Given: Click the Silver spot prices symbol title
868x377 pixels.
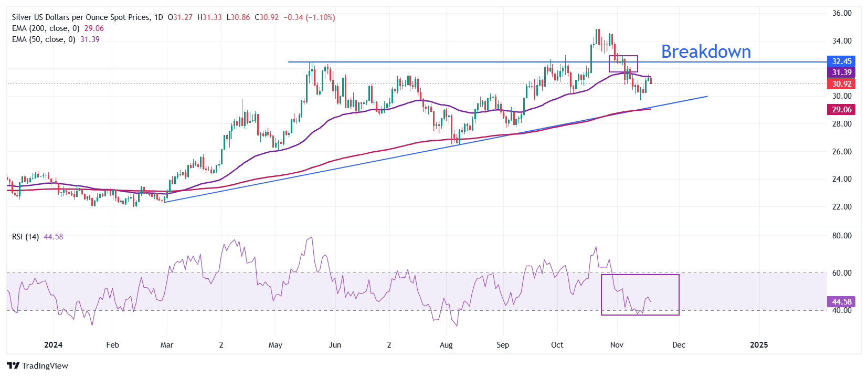Looking at the screenshot, I should coord(81,17).
